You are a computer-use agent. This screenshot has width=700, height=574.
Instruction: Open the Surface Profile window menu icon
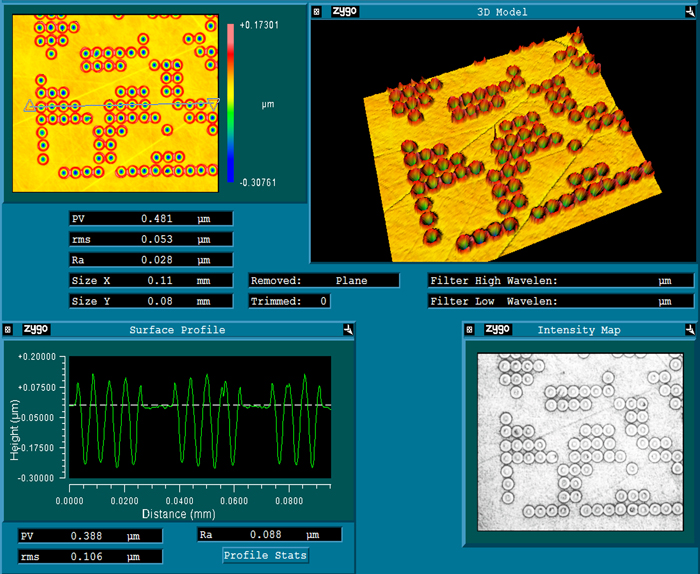(9, 329)
